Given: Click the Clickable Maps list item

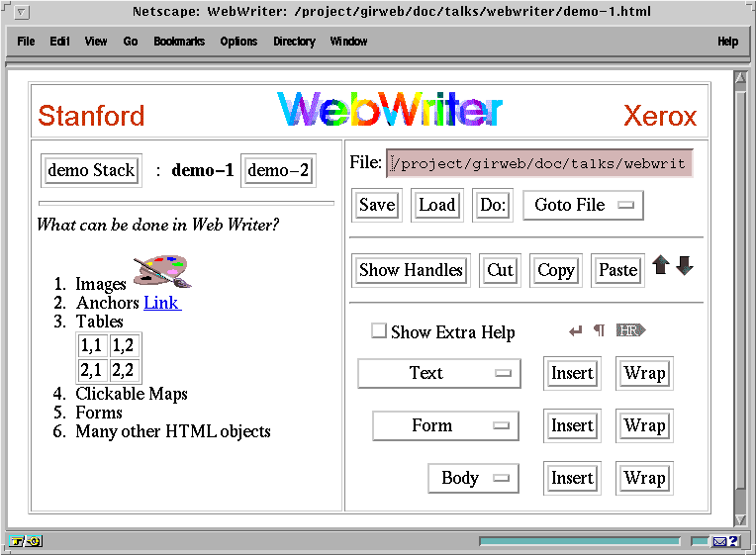Looking at the screenshot, I should [132, 394].
